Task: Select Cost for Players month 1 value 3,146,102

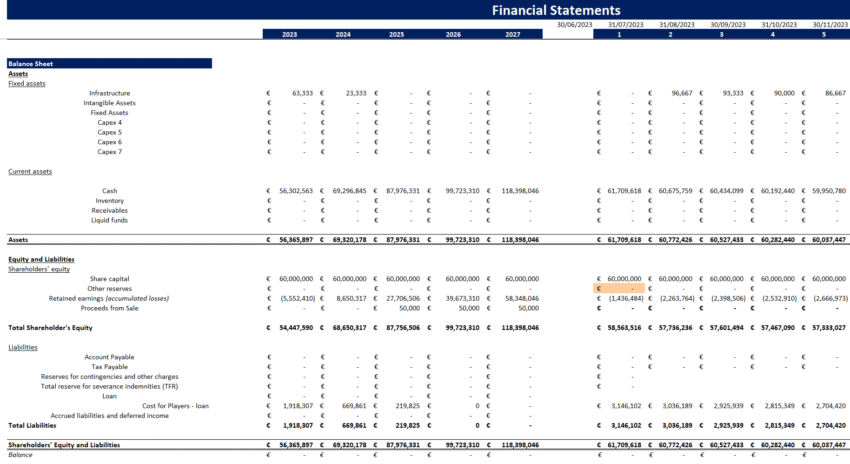Action: pyautogui.click(x=626, y=405)
